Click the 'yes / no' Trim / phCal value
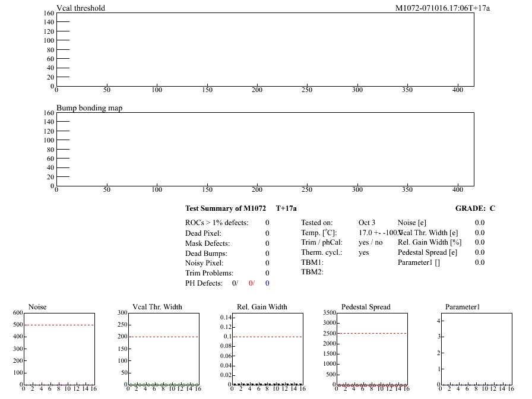This screenshot has height=399, width=532. (x=370, y=243)
